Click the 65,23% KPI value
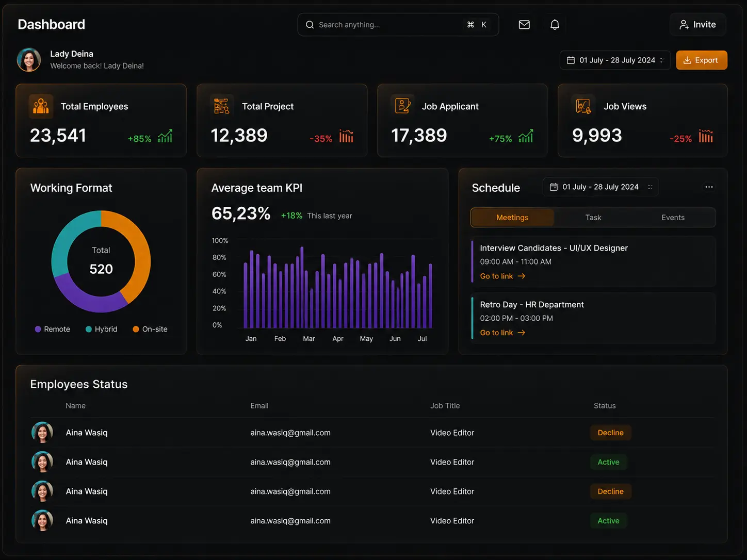This screenshot has height=560, width=747. tap(241, 213)
